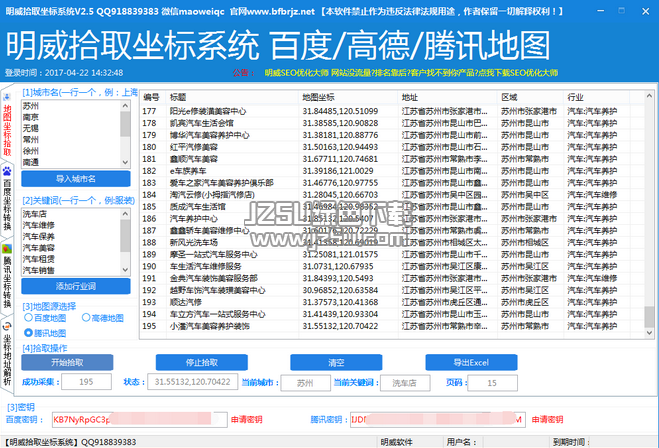Image resolution: width=659 pixels, height=448 pixels.
Task: Sort by 编号 column header
Action: click(153, 98)
